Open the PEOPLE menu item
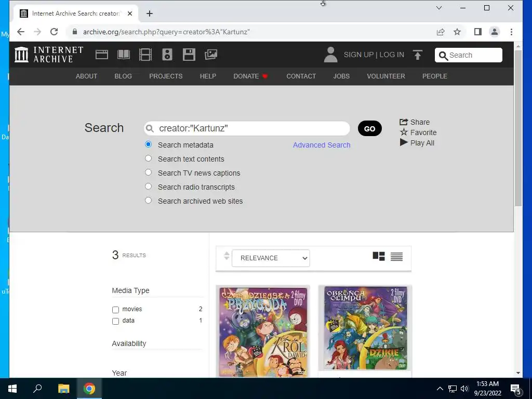Image resolution: width=532 pixels, height=399 pixels. pos(435,76)
